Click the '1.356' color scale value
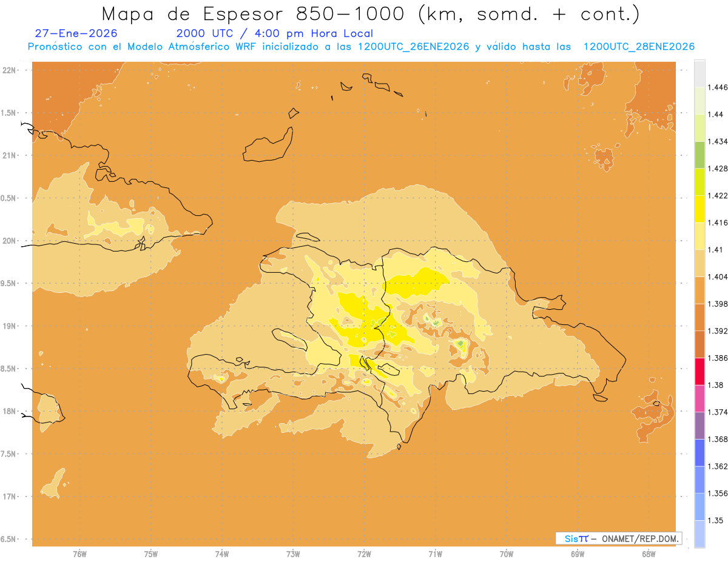The height and width of the screenshot is (562, 728). click(x=719, y=493)
